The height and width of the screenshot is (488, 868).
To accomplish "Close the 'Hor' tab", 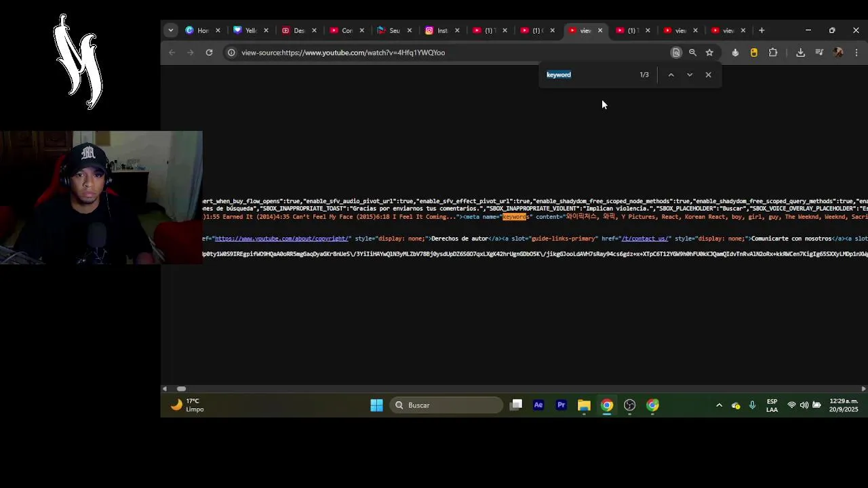I will click(218, 30).
